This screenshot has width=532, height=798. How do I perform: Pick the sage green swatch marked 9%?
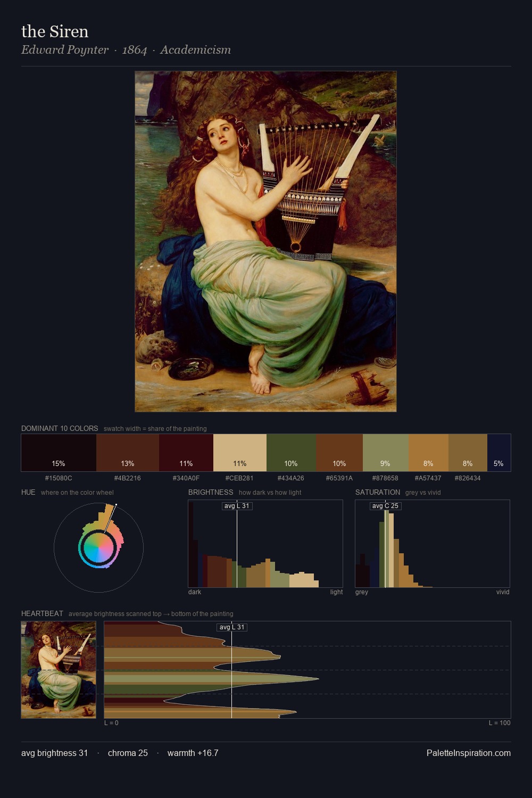tap(386, 453)
